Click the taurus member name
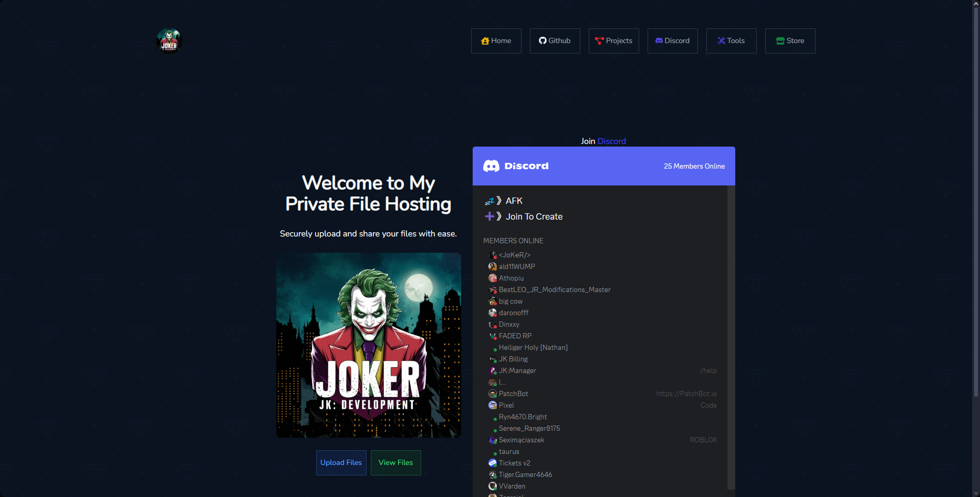 509,452
